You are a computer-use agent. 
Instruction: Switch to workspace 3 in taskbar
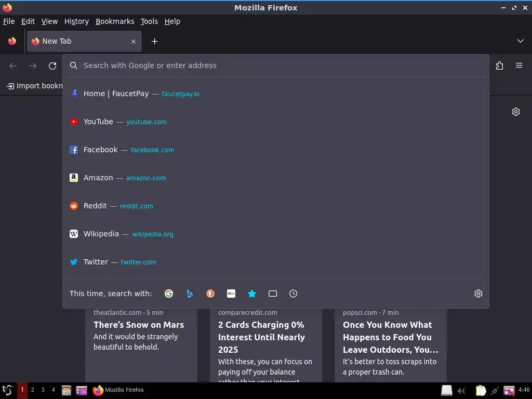tap(43, 390)
